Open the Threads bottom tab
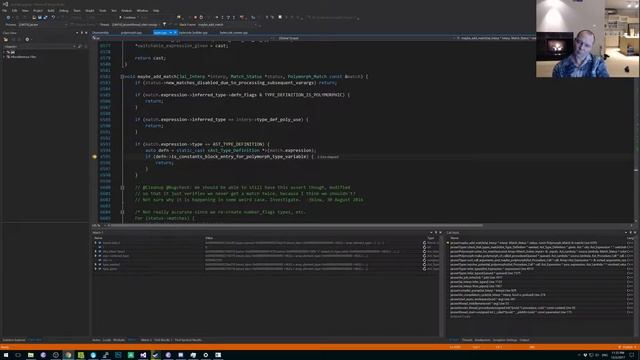The image size is (640, 360). [467, 340]
